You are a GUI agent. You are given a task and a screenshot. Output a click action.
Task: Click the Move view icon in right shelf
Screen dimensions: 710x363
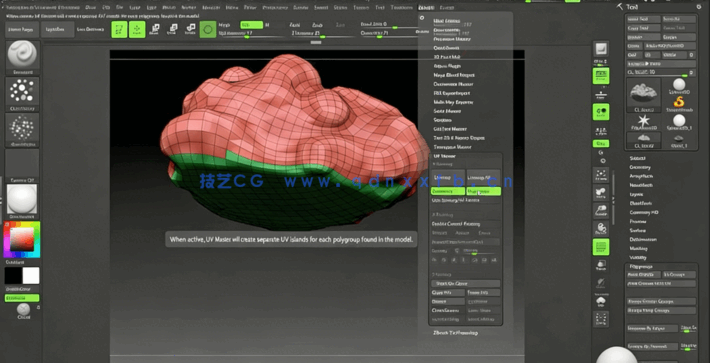(601, 193)
